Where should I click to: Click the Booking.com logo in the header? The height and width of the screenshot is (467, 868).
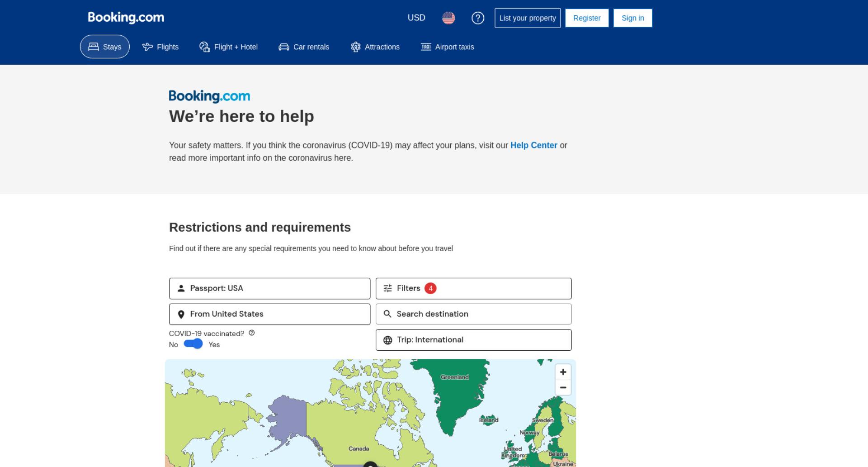click(126, 18)
